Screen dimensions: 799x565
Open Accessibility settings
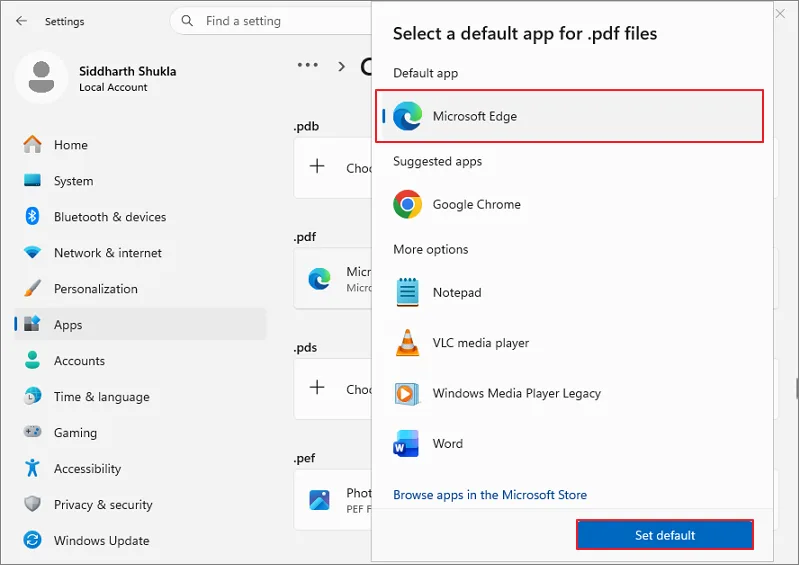click(140, 469)
